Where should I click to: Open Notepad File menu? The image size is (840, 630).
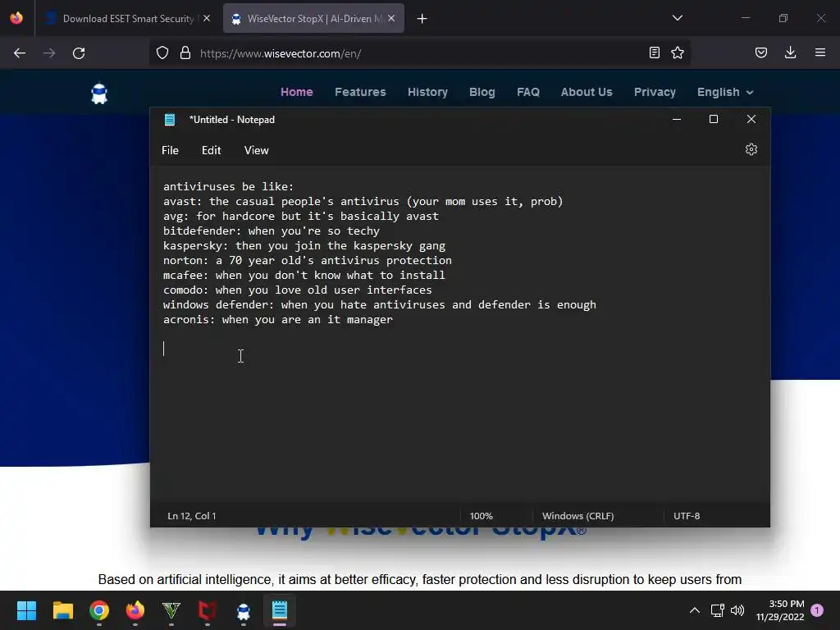(171, 151)
